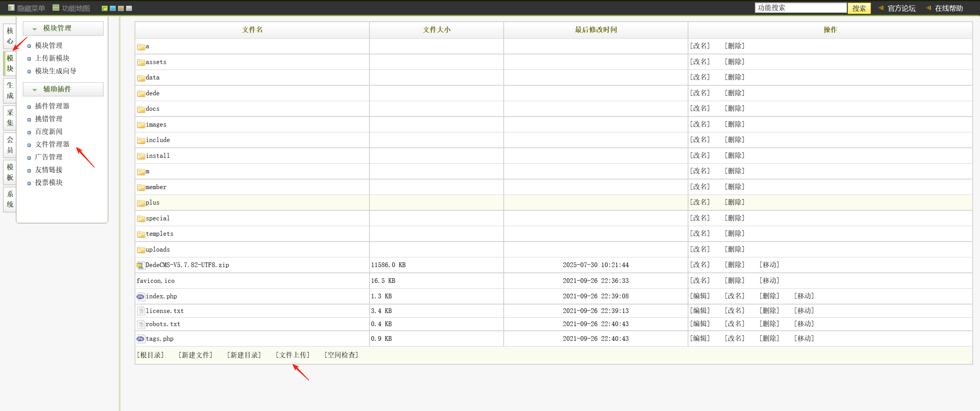Switch to the 会员 side tab

pyautogui.click(x=10, y=145)
